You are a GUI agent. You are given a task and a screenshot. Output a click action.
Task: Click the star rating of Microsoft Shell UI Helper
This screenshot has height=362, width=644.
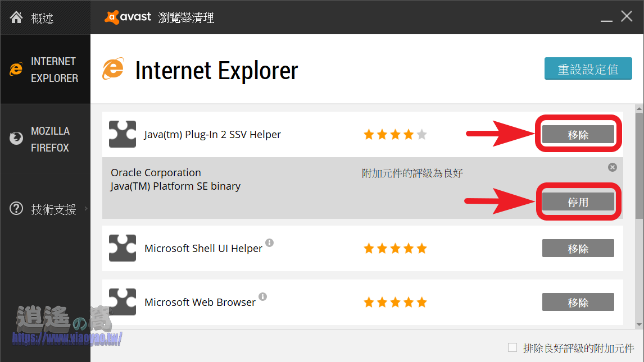(x=395, y=249)
